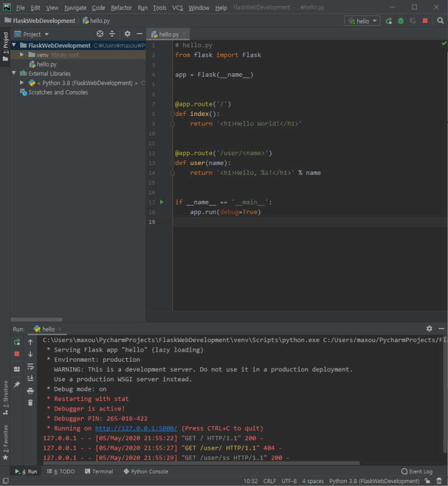Open the hello run configuration dropdown
Viewport: 448px width, 486px height.
pos(362,21)
